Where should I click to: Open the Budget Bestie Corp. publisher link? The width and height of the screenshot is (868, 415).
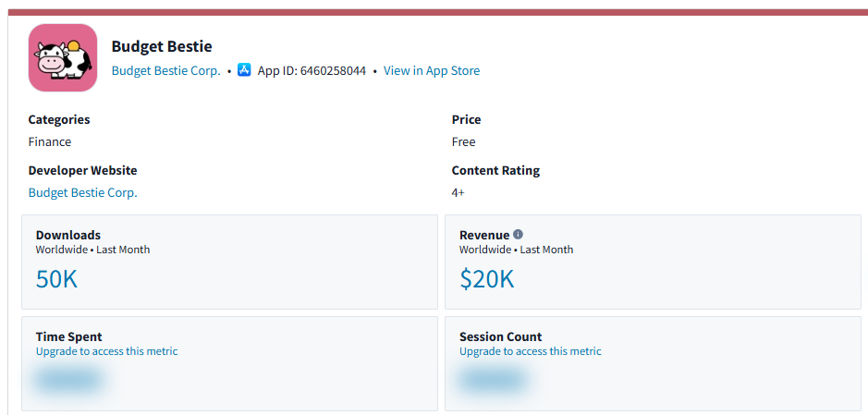click(165, 71)
